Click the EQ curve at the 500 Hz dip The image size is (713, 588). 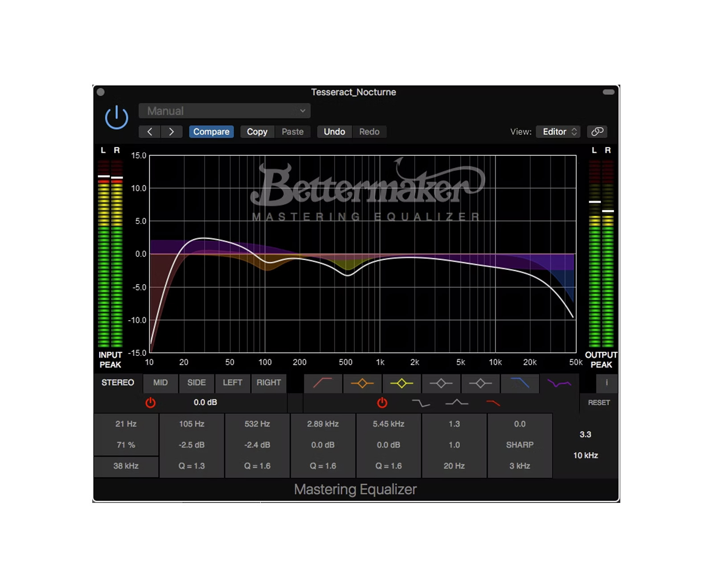coord(347,275)
